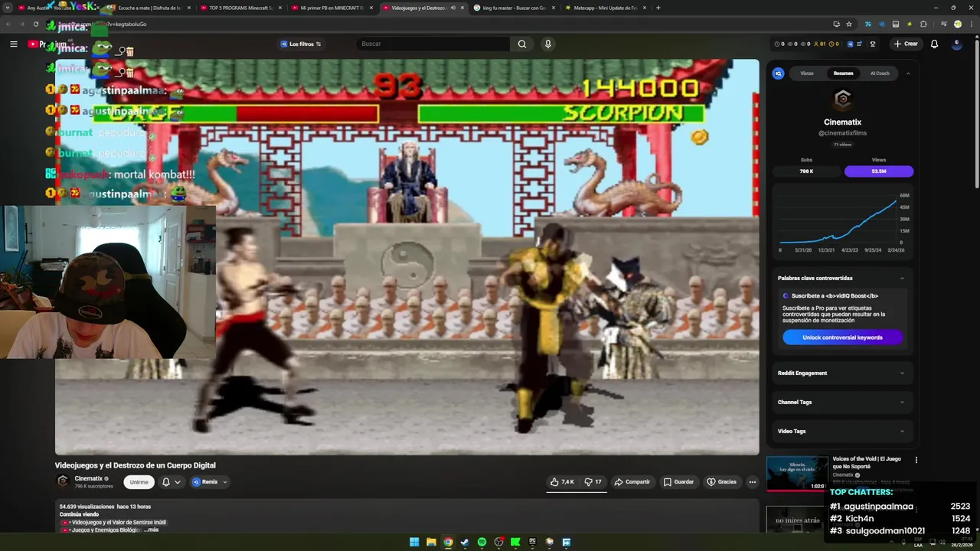Select the Resumen tab in vidIQ panel
Viewport: 980px width, 551px height.
tap(843, 73)
